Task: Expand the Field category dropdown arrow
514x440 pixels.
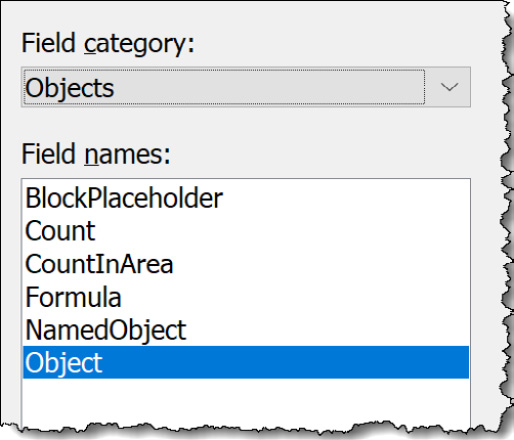Action: 449,87
